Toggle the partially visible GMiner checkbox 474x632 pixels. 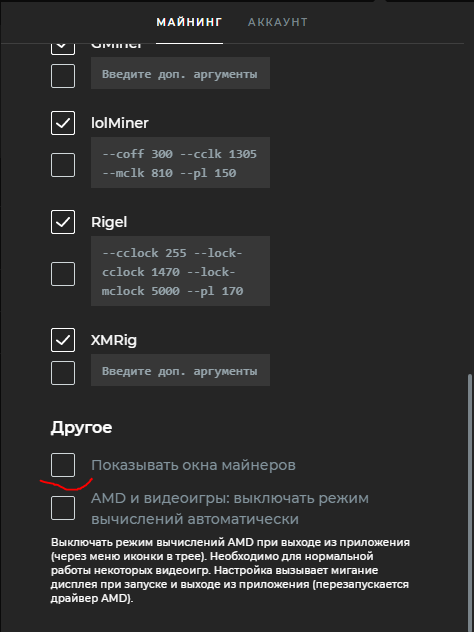[x=63, y=48]
